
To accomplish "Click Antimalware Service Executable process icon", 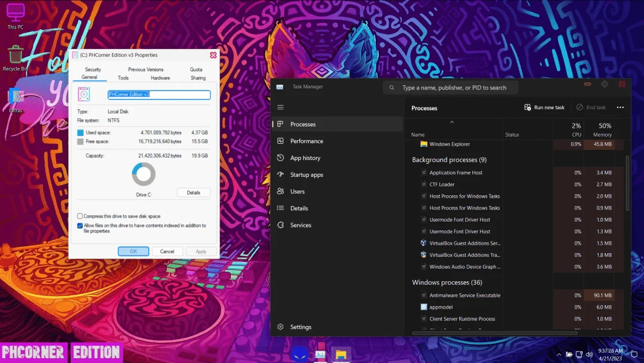I will [x=423, y=295].
